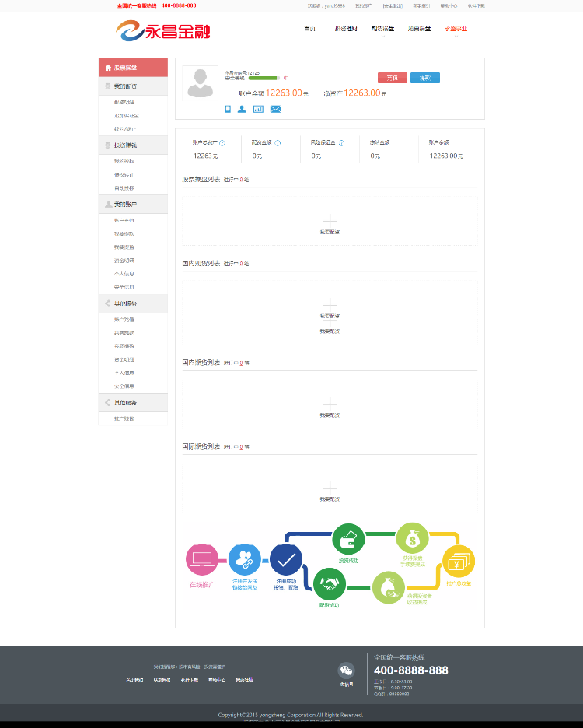Viewport: 583px width, 728px height.
Task: Click the 冻结金额 0元 value
Action: [x=375, y=156]
